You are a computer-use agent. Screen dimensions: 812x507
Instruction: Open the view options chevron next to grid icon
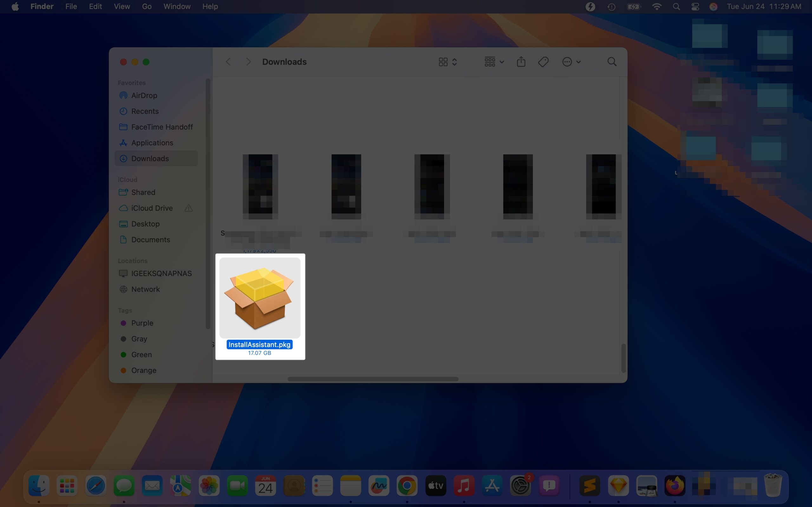[455, 61]
